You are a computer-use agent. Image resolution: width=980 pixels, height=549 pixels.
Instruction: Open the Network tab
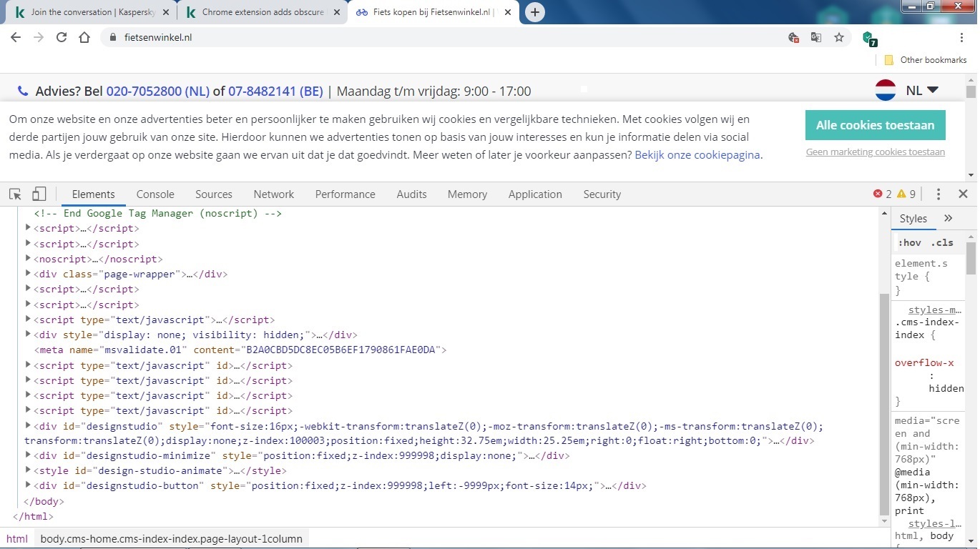(273, 194)
